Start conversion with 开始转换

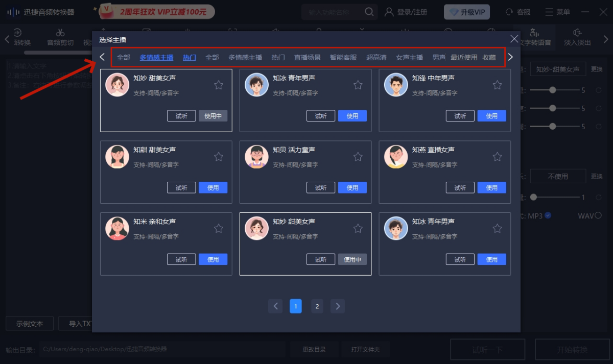click(x=572, y=350)
